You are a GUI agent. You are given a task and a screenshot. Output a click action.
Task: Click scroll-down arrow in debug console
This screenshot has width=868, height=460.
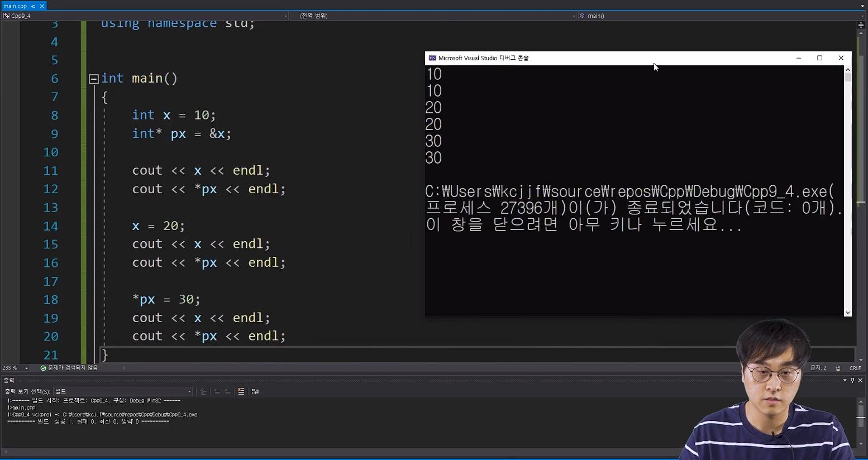(848, 313)
